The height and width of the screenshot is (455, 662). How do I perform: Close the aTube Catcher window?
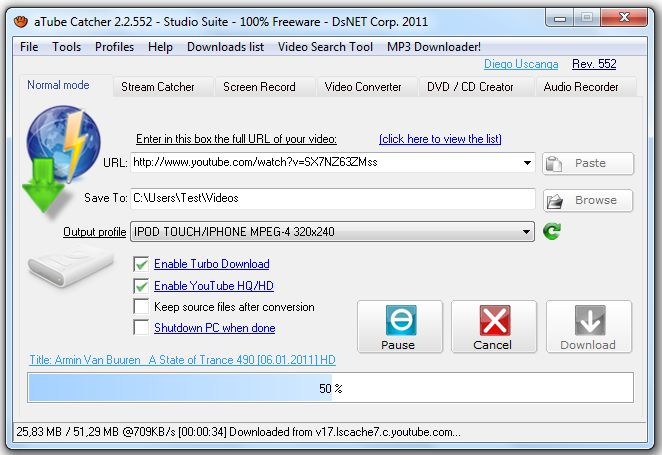coord(624,17)
